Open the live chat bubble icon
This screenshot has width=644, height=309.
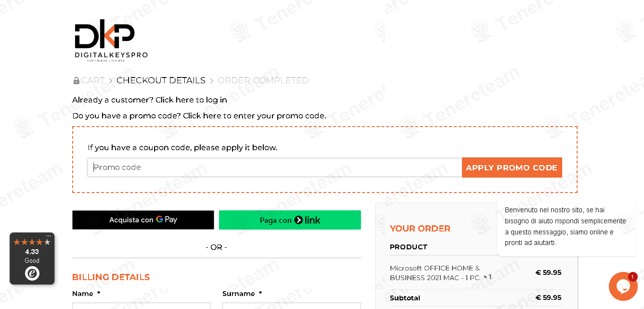[x=623, y=286]
